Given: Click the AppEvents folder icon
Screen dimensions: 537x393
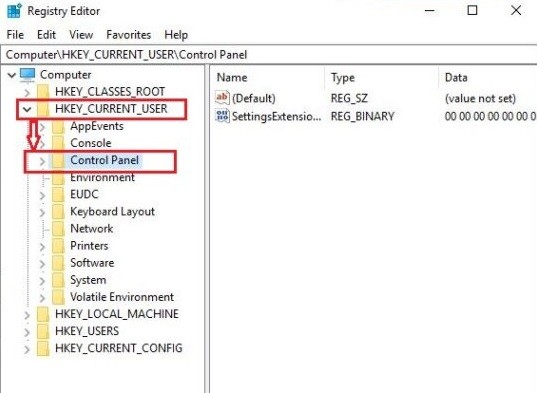Looking at the screenshot, I should pos(58,126).
